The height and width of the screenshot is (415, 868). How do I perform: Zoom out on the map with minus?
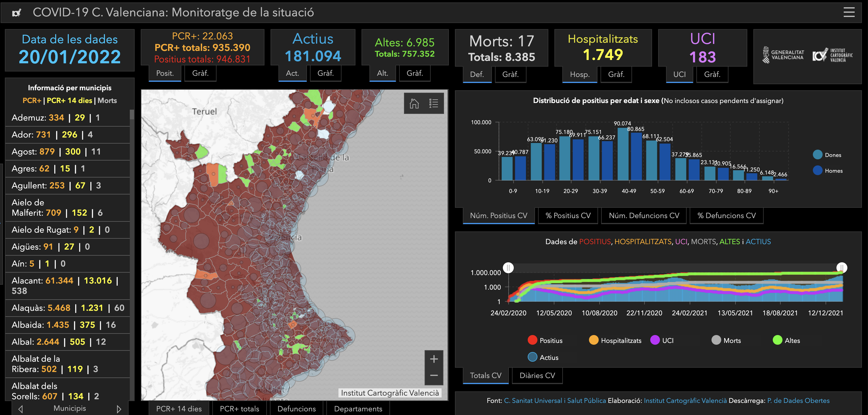(x=434, y=375)
